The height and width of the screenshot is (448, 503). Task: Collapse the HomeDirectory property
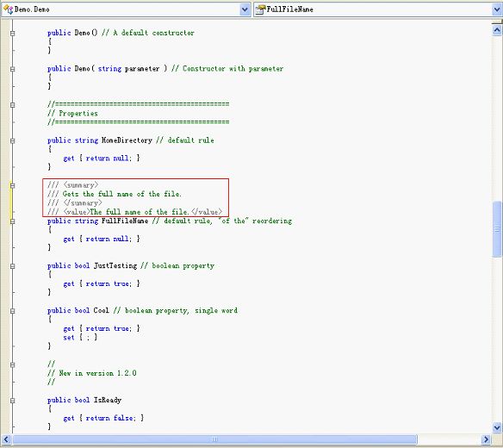click(x=13, y=141)
